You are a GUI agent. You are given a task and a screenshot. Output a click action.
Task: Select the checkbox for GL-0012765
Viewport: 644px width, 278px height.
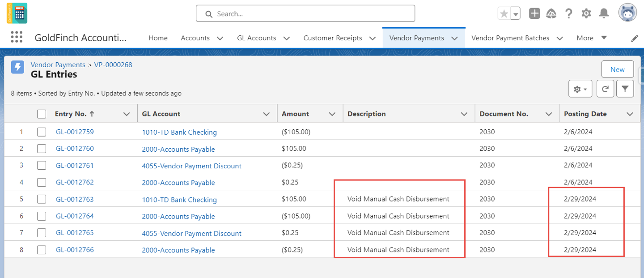click(x=42, y=233)
